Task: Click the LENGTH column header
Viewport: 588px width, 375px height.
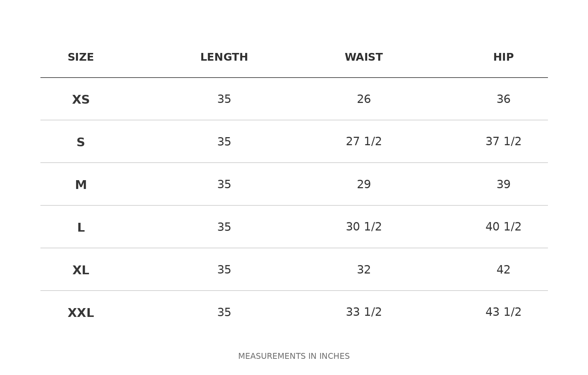Action: 224,57
